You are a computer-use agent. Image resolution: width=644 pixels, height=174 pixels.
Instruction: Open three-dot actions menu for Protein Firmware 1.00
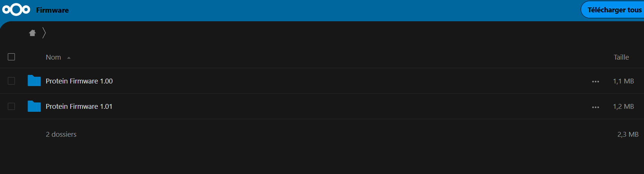click(596, 82)
